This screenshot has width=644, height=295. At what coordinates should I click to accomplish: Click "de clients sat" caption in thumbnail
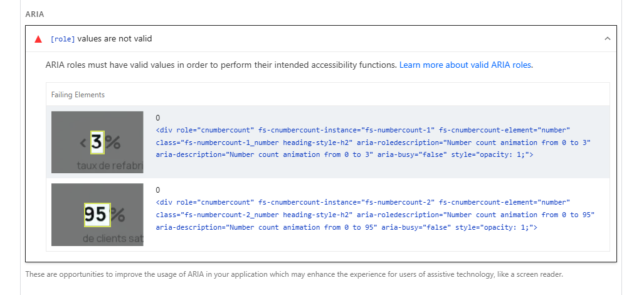(113, 239)
